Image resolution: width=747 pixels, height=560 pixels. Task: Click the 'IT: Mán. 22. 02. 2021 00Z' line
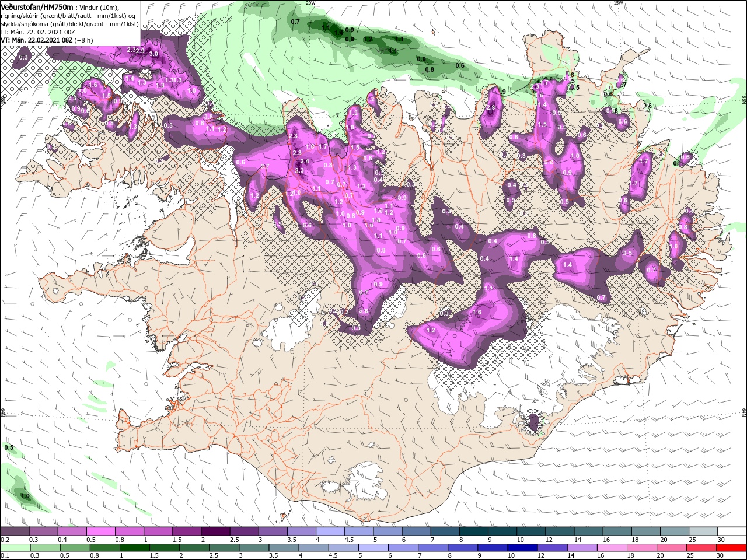[38, 32]
